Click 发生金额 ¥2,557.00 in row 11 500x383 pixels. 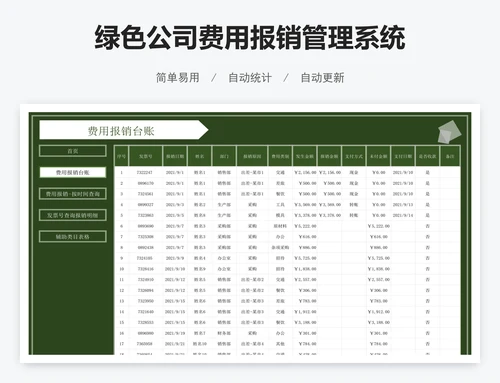[x=305, y=280]
